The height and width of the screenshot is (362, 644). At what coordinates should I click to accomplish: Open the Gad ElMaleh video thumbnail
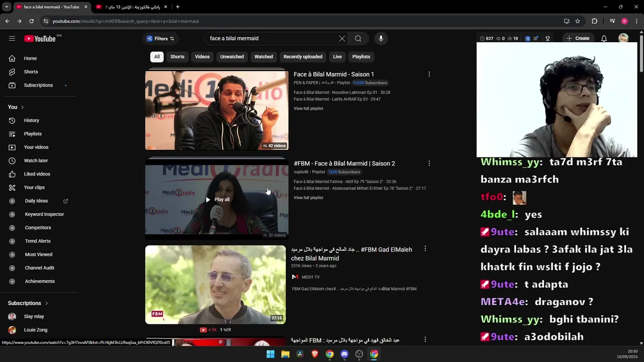pyautogui.click(x=215, y=285)
